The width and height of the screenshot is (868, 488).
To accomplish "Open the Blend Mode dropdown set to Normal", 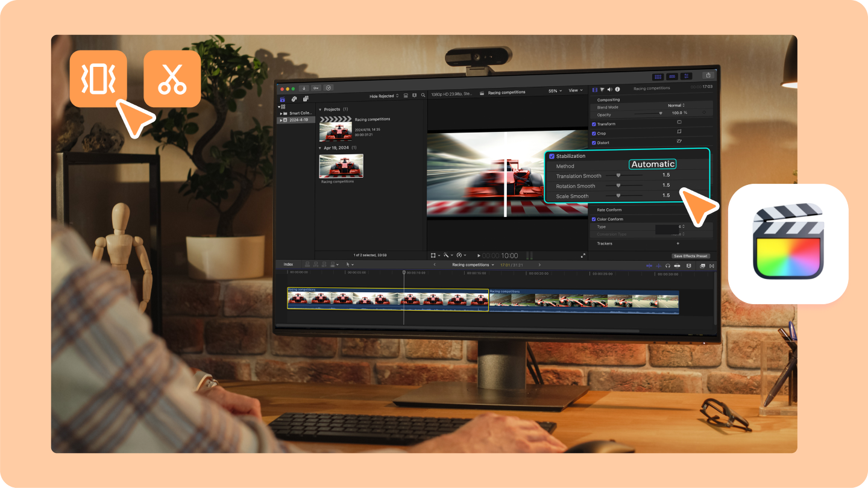I will coord(676,105).
